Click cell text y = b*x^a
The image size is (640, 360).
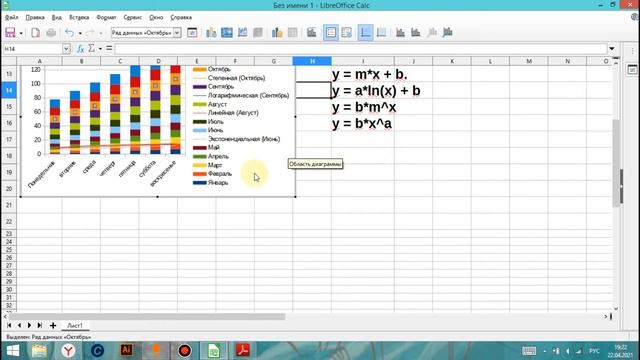362,123
